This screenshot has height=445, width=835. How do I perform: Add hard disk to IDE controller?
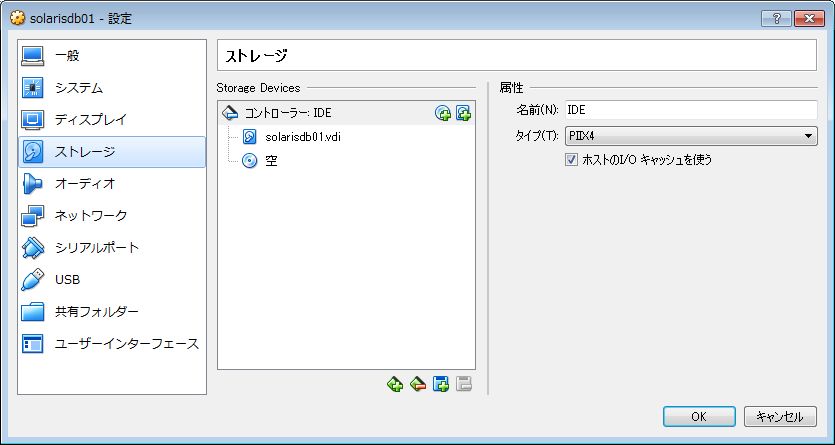[463, 113]
